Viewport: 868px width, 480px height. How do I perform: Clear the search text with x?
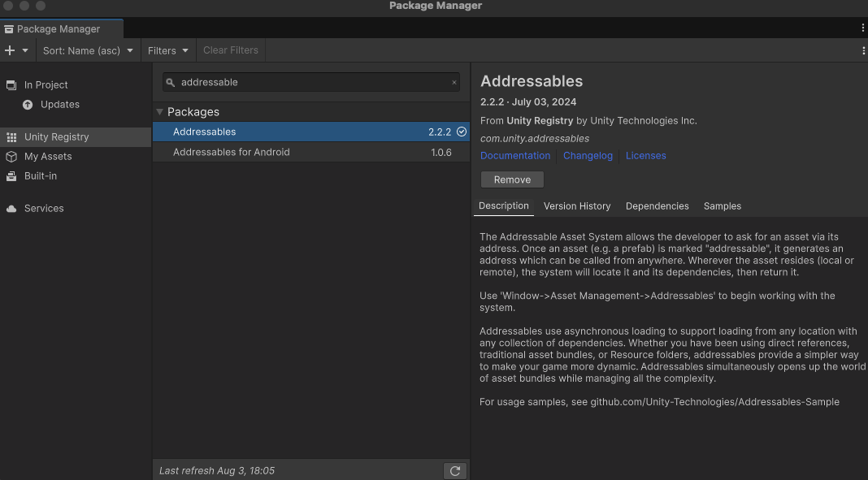pos(454,82)
